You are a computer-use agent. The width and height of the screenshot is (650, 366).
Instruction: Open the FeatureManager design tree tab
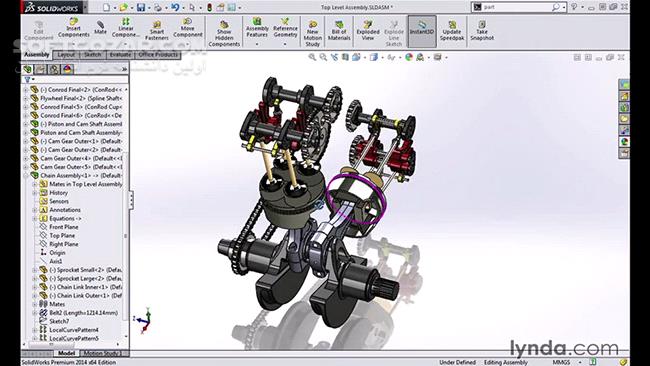pyautogui.click(x=27, y=69)
